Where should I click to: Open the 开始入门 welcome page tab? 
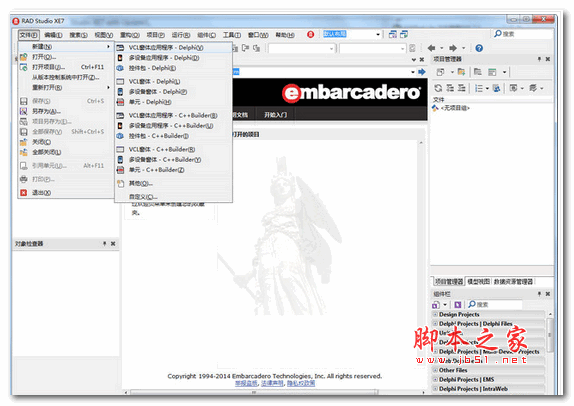(x=276, y=115)
